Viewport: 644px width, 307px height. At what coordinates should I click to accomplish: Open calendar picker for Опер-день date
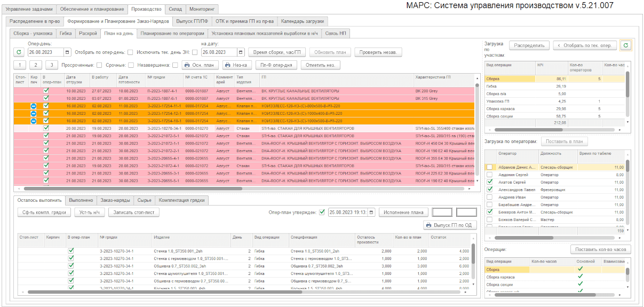[x=67, y=52]
